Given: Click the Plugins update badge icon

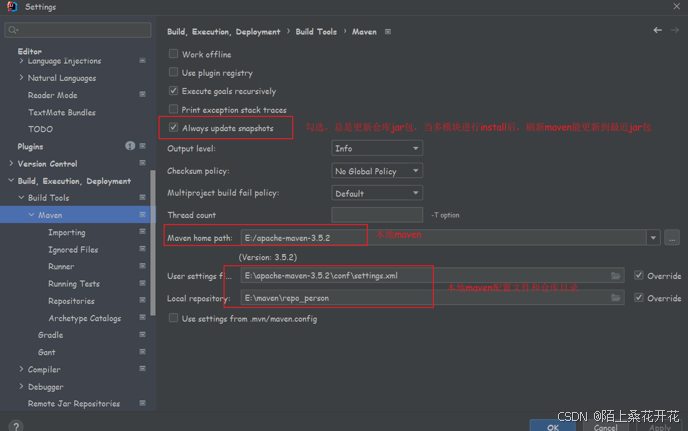Looking at the screenshot, I should point(130,146).
